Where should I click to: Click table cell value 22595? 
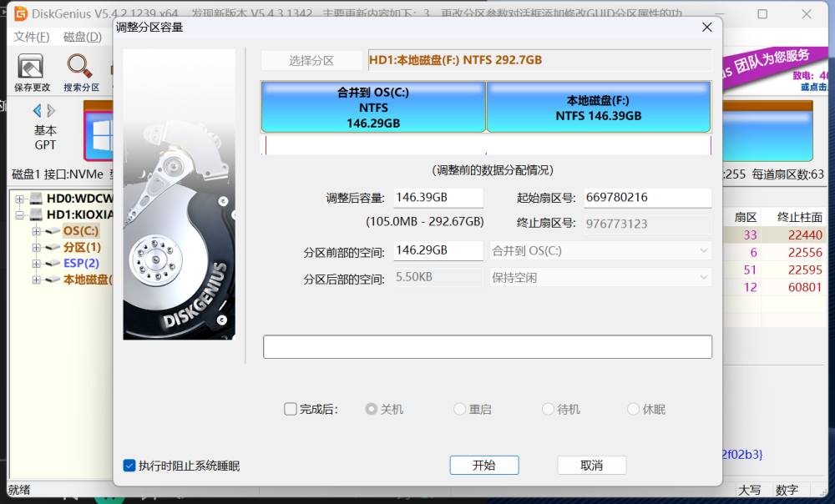[x=805, y=270]
